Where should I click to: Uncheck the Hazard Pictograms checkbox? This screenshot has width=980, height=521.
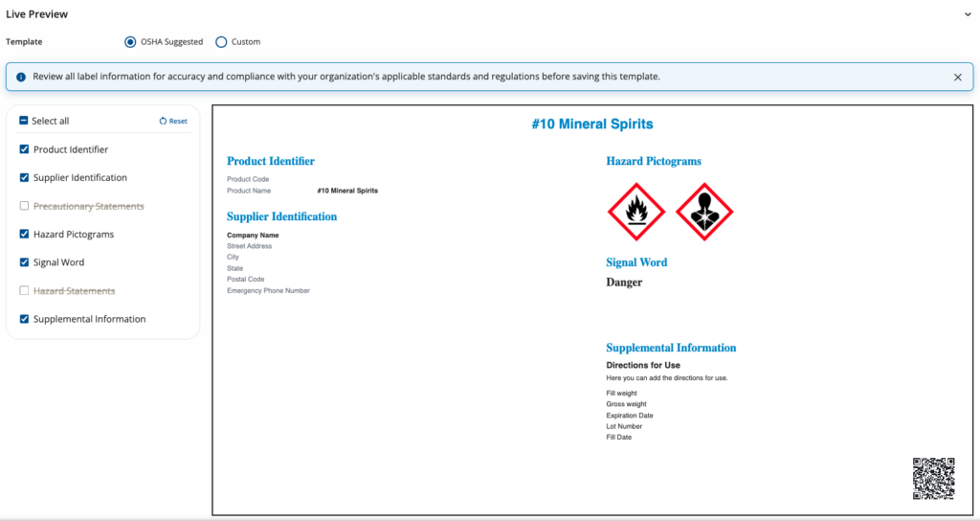pyautogui.click(x=24, y=234)
